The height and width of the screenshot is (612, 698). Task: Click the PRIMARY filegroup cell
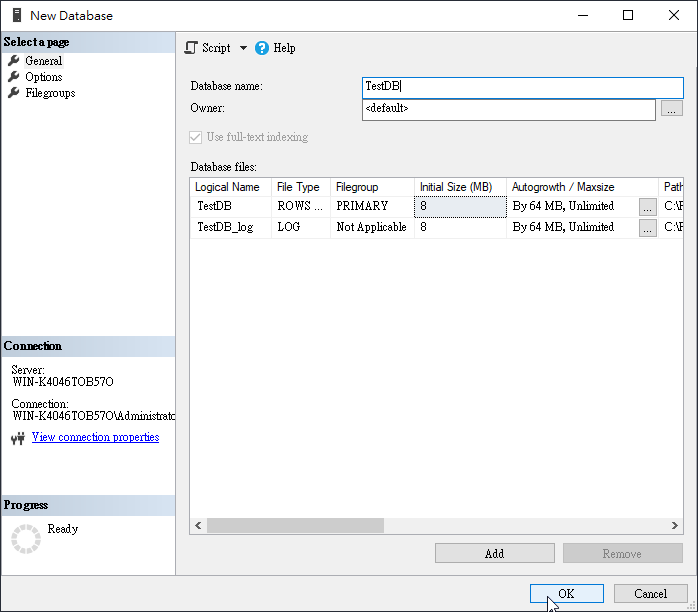372,207
